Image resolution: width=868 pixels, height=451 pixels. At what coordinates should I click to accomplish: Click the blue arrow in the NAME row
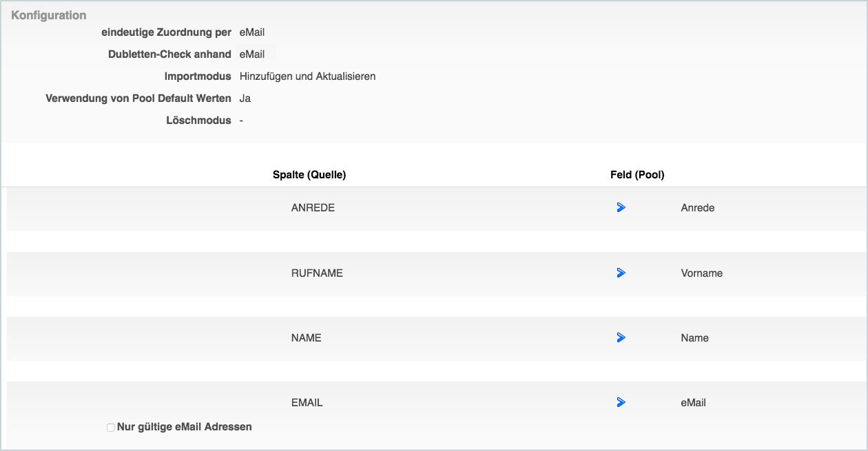pyautogui.click(x=621, y=337)
